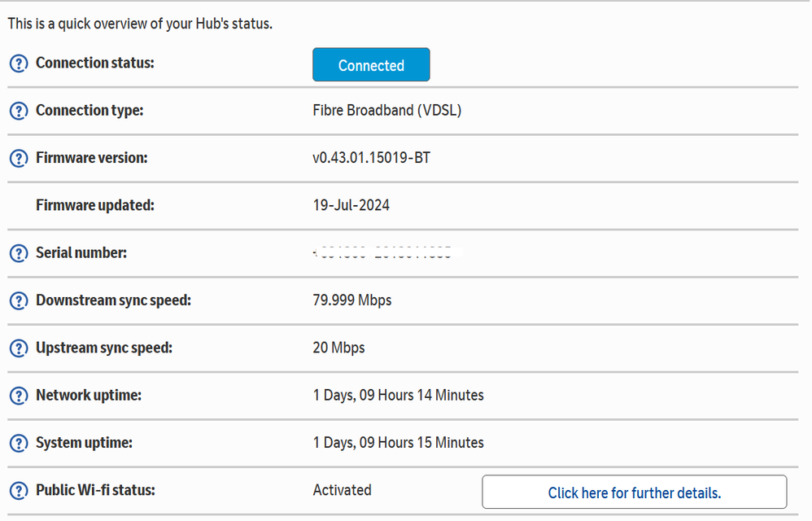Click the Public Wi-fi Activated status text
Image resolution: width=812 pixels, height=521 pixels.
[342, 490]
